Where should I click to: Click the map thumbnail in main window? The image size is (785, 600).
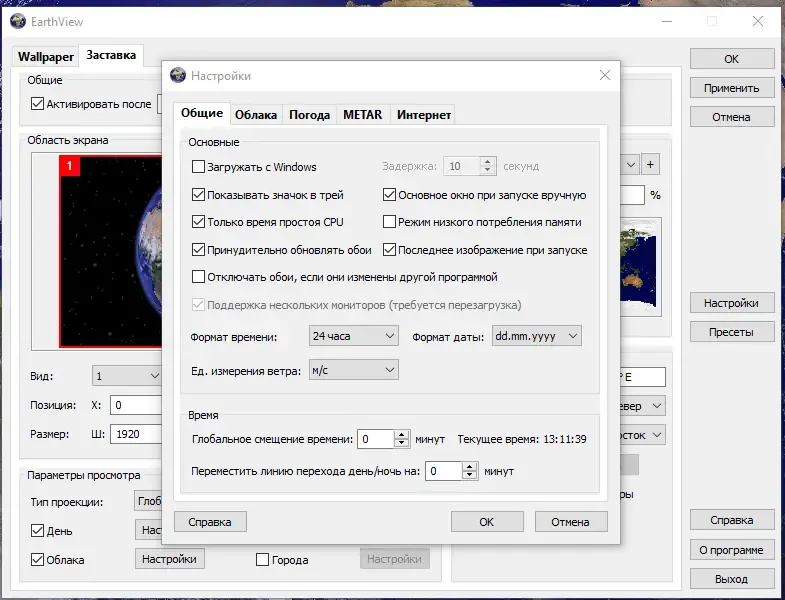641,266
